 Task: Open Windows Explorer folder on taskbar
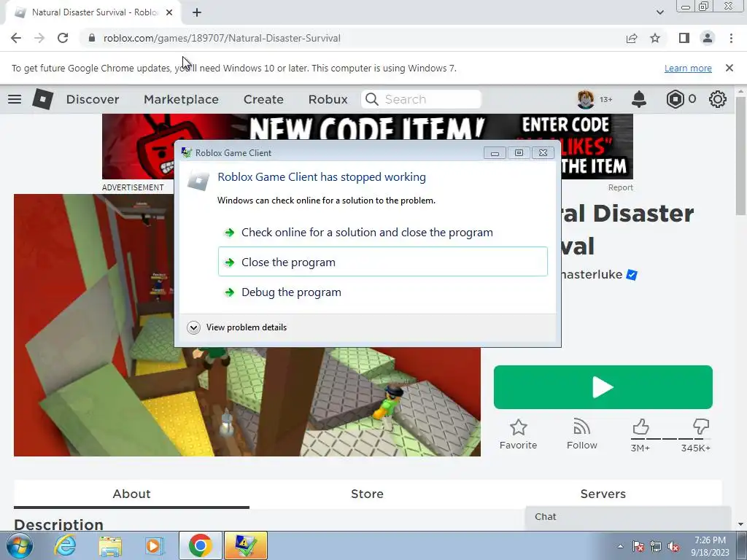[x=110, y=545]
